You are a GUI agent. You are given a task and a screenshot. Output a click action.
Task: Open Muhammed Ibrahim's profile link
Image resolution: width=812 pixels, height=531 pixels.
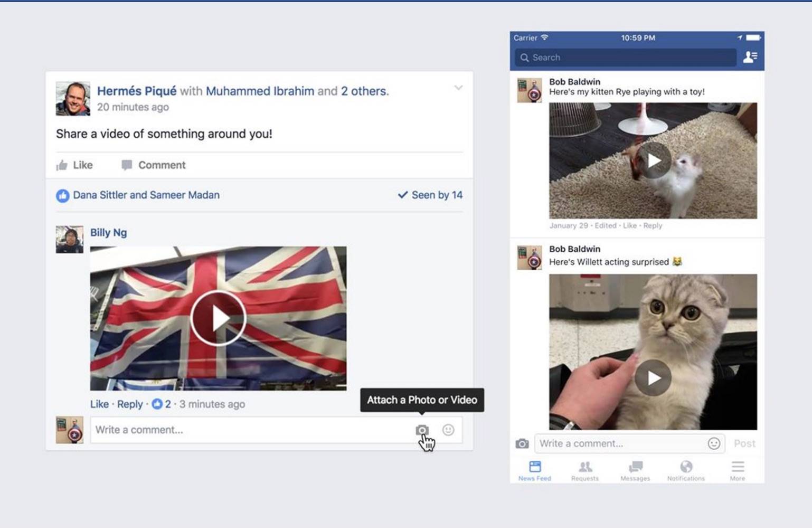tap(260, 91)
